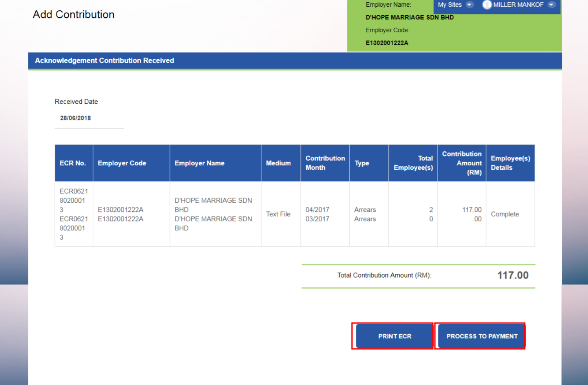The width and height of the screenshot is (588, 385).
Task: Click the Add Contribution page title
Action: [x=74, y=15]
